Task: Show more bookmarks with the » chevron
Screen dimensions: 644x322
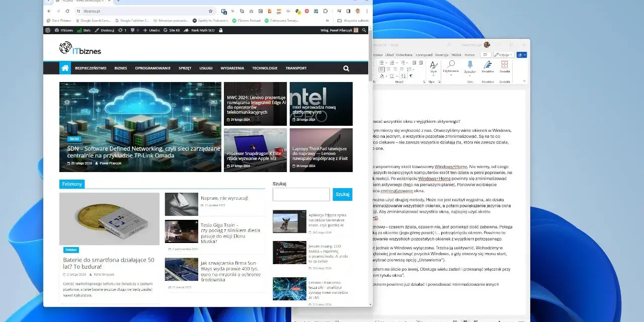Action: [x=327, y=21]
